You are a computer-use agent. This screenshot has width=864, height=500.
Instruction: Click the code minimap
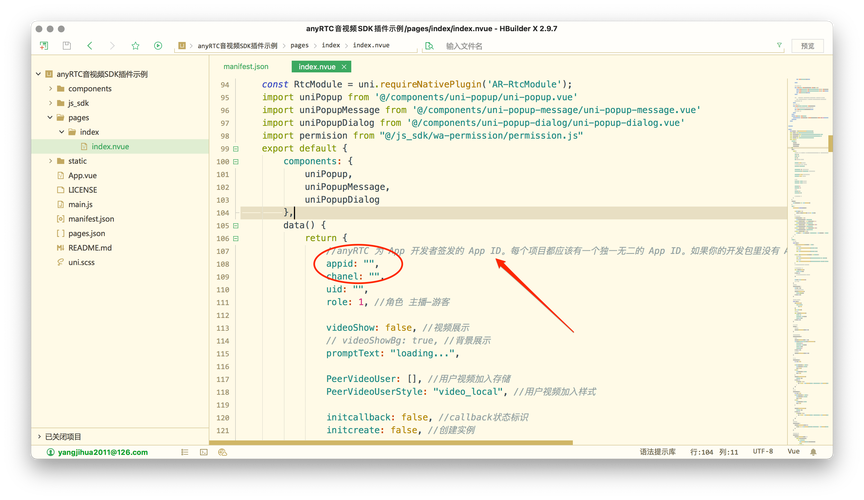coord(808,259)
